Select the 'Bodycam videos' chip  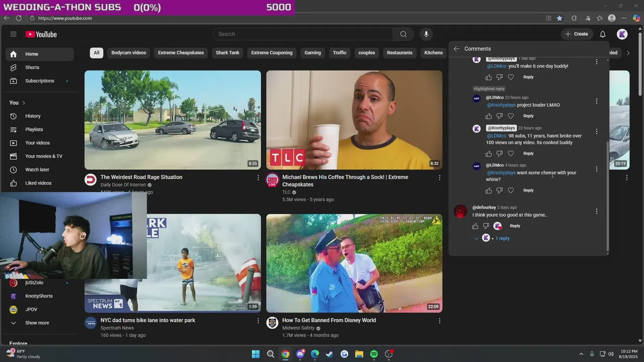pos(129,53)
